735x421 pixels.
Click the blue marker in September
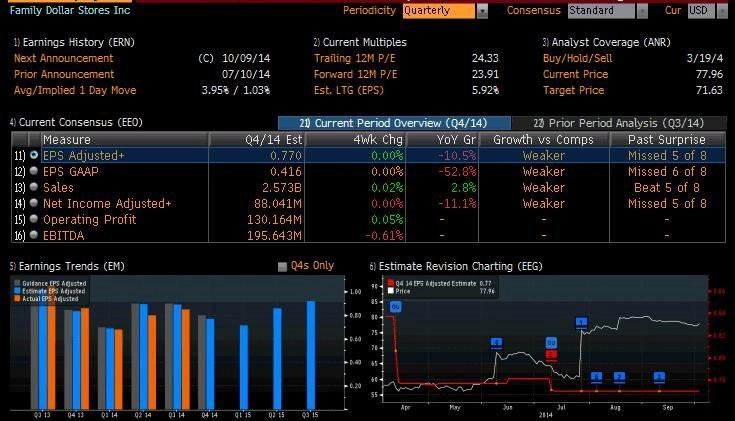tap(659, 377)
